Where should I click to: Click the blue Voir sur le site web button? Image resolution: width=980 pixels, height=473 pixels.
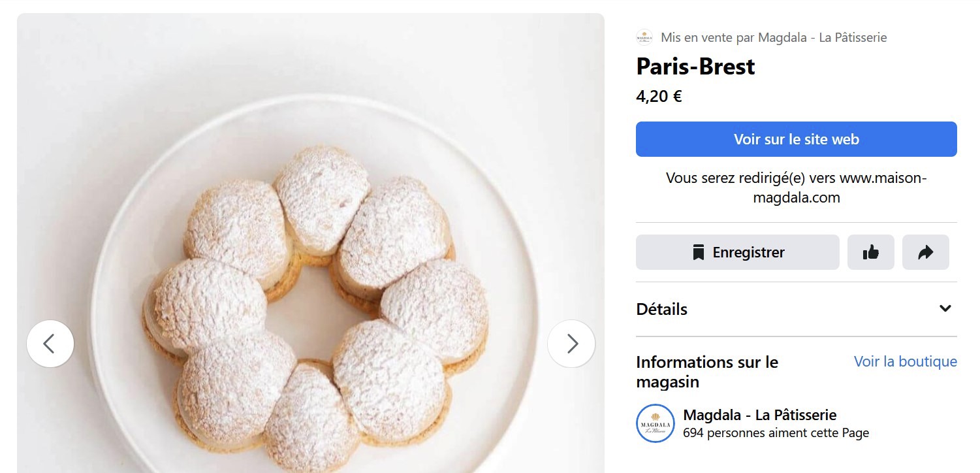click(x=796, y=139)
